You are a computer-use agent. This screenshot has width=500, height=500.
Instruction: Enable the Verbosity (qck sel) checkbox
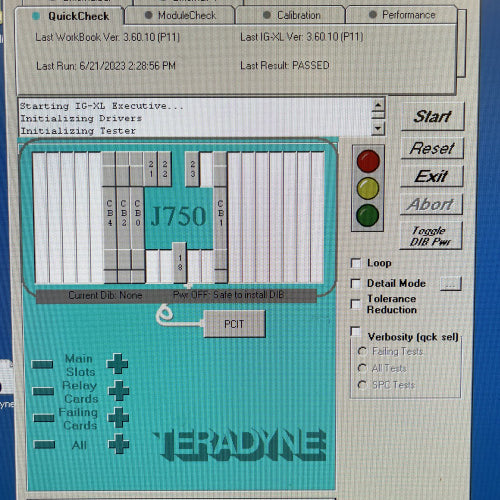[355, 331]
